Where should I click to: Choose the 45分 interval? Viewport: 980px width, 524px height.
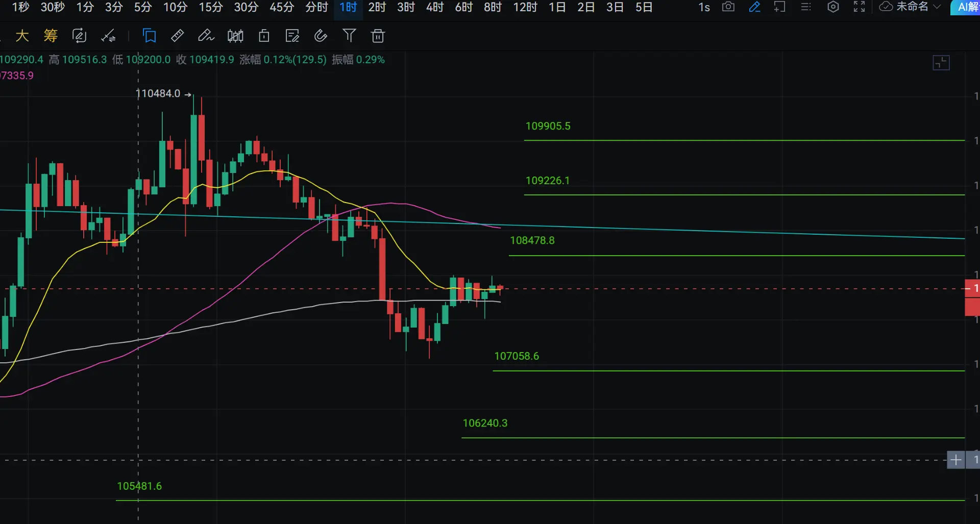pyautogui.click(x=282, y=7)
